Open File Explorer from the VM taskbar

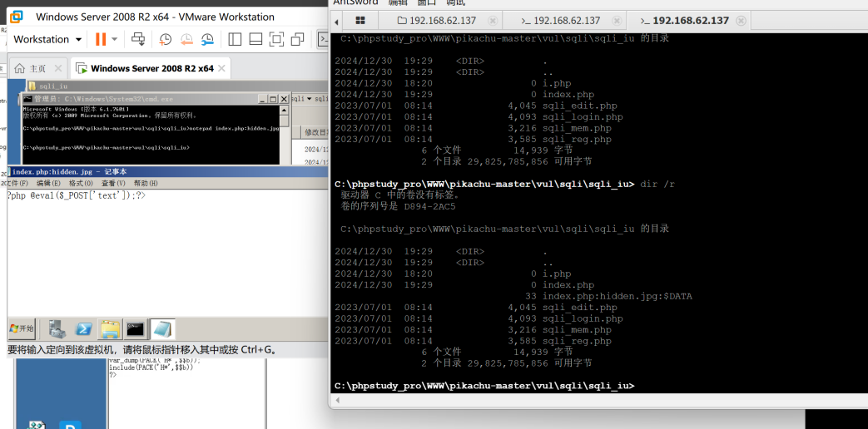pos(110,329)
